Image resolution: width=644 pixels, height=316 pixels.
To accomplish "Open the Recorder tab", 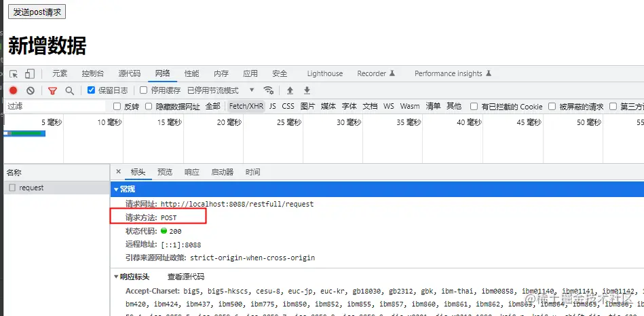I will point(372,73).
